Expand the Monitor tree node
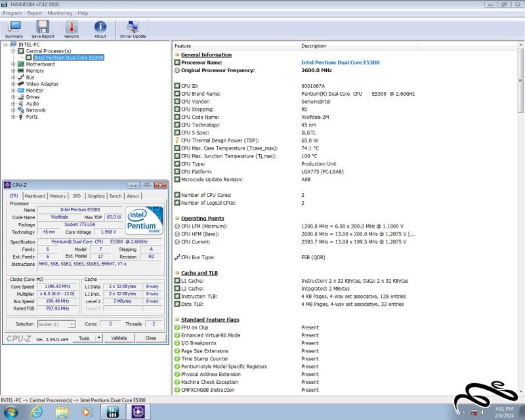 coord(13,91)
